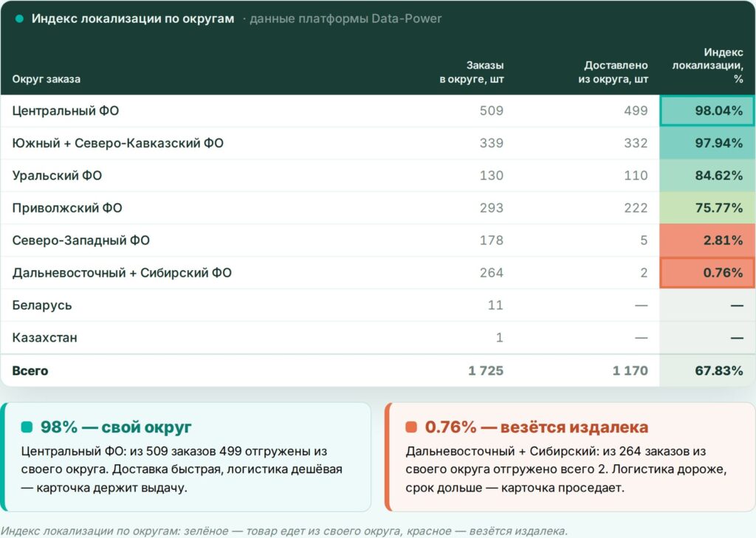Click the orange square beside '0.76% — везётся издалека'

pyautogui.click(x=411, y=427)
